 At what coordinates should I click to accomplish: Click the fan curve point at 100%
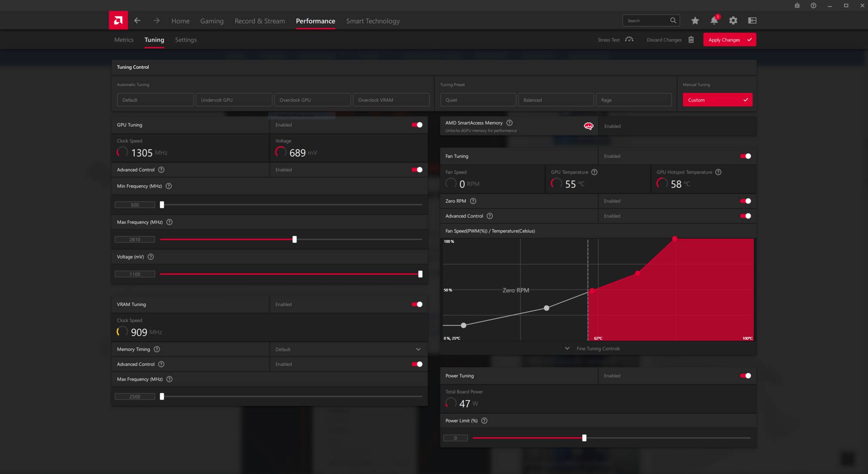[674, 239]
